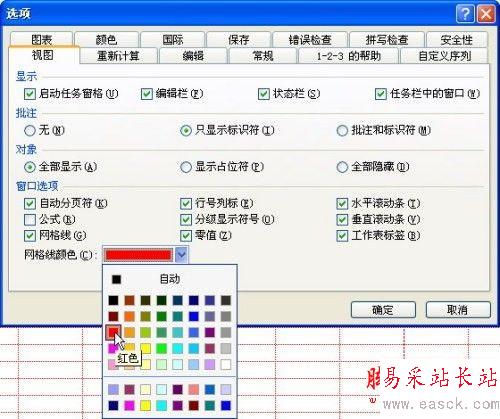500x419 pixels.
Task: Pick the black swatch in first palette row
Action: point(113,300)
